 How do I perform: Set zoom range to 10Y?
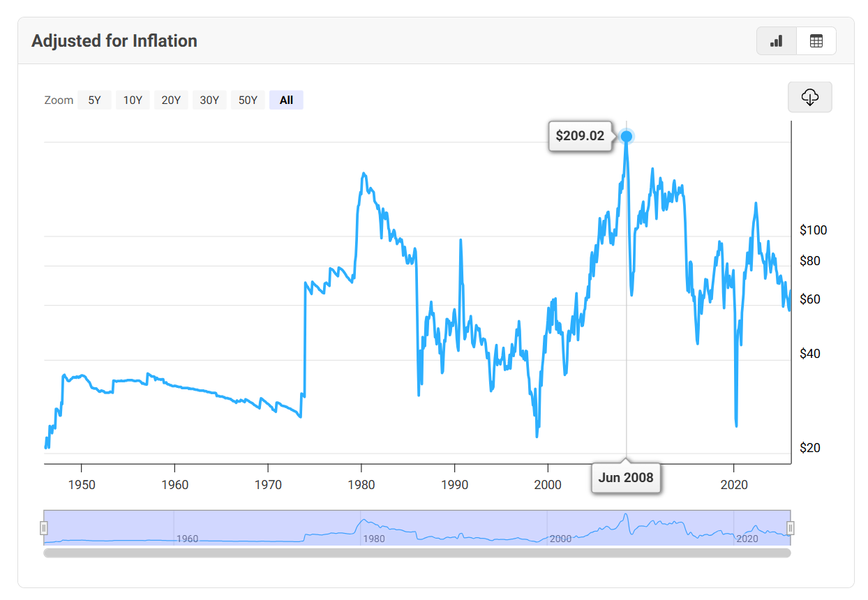click(133, 100)
